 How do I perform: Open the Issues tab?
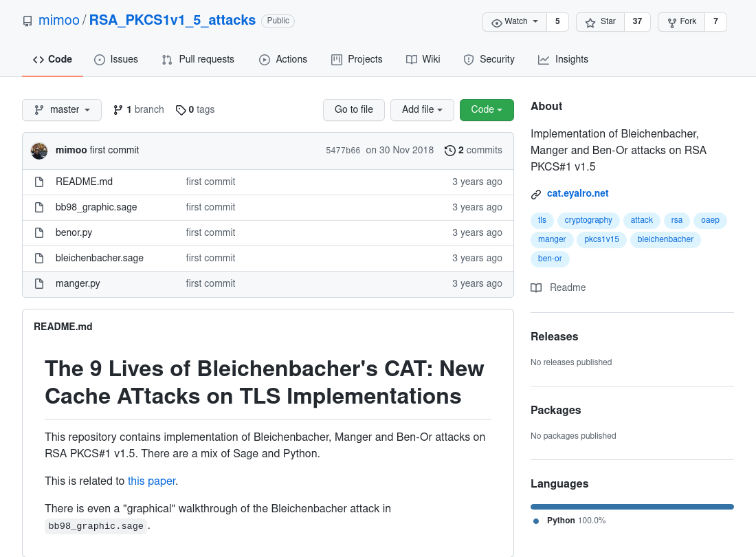(x=116, y=59)
